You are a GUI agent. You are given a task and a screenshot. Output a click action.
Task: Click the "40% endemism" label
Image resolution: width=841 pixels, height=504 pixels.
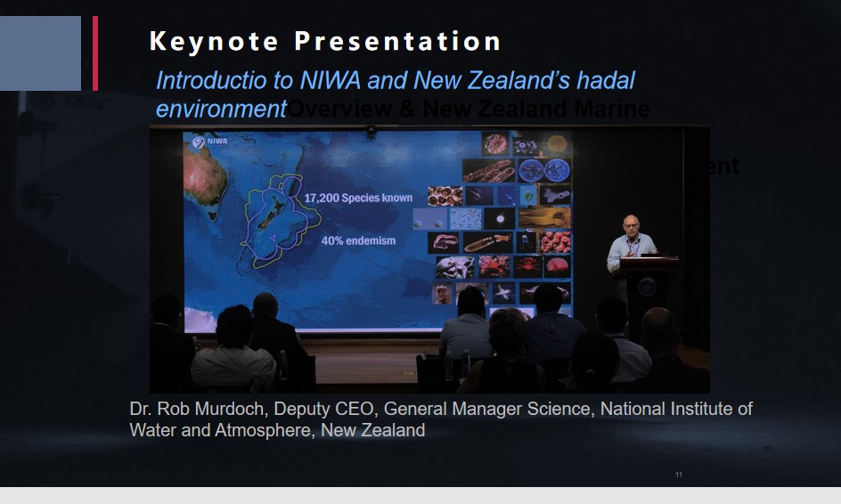pyautogui.click(x=358, y=240)
